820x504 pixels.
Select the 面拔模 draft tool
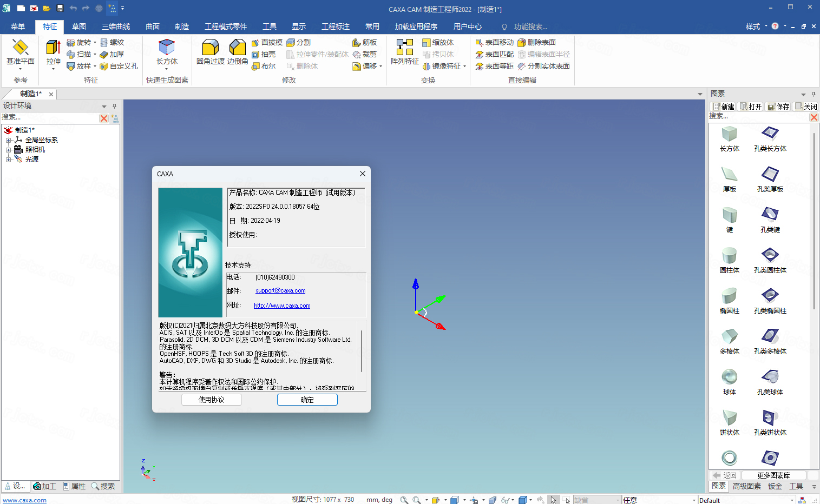267,42
